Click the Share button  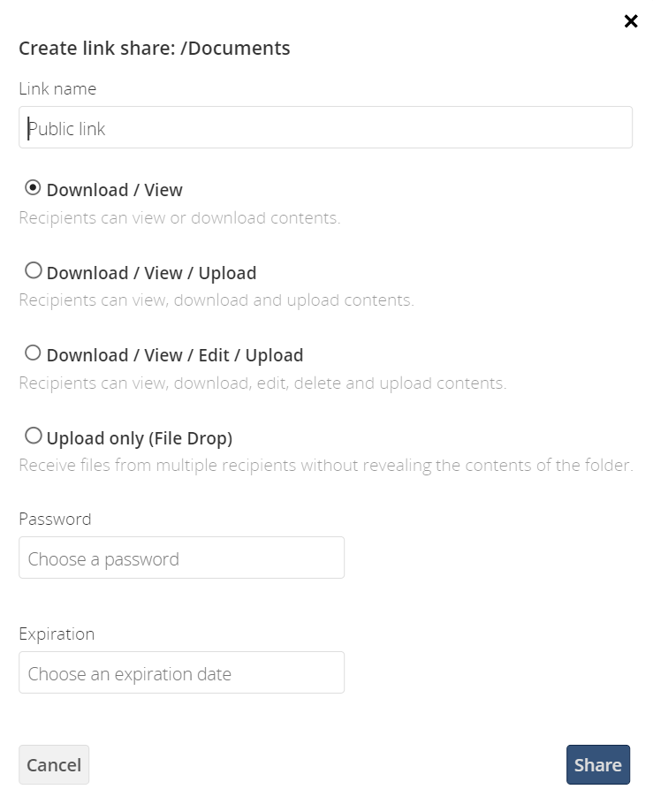(598, 764)
